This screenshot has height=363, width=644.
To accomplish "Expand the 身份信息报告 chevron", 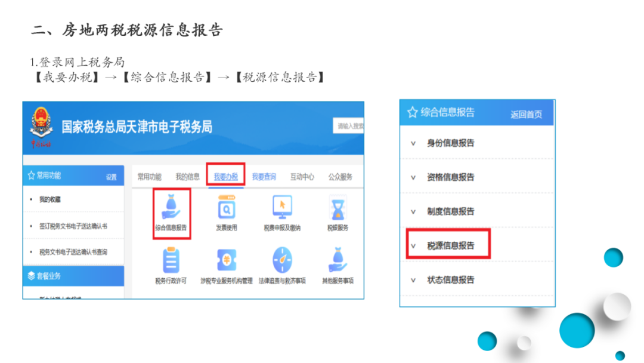I will pos(413,143).
